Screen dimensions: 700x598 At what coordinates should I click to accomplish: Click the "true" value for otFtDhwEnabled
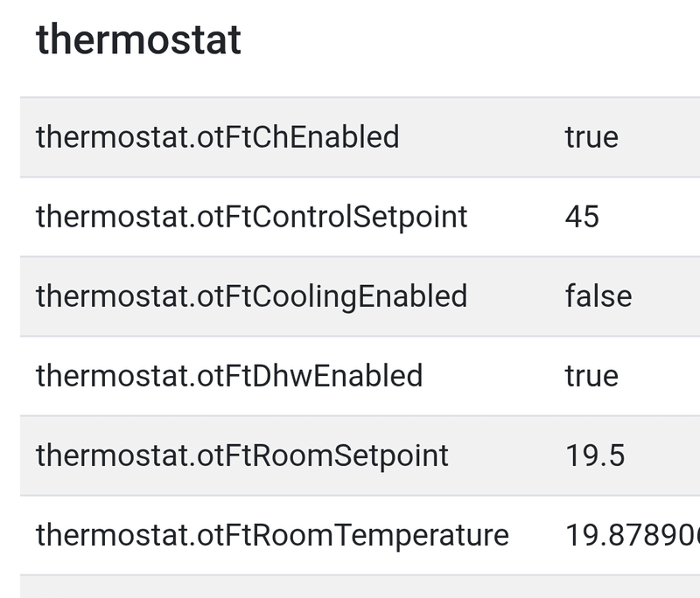tap(591, 376)
